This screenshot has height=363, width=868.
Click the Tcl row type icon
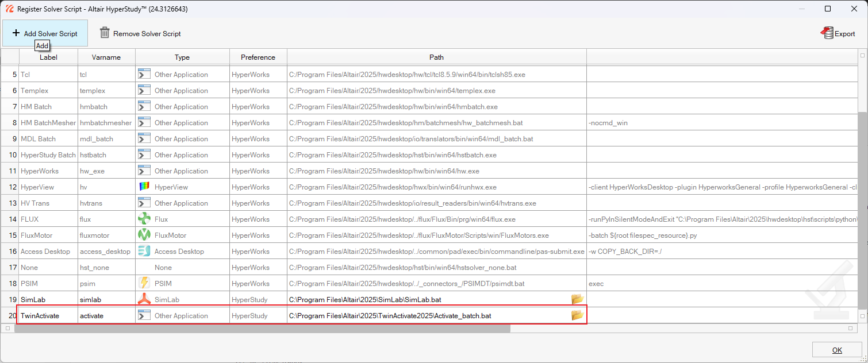(x=144, y=74)
